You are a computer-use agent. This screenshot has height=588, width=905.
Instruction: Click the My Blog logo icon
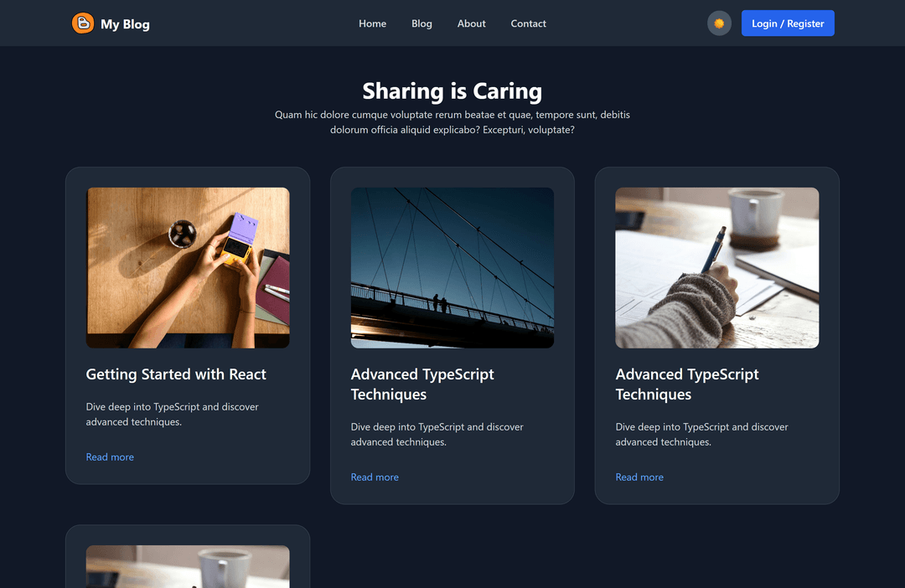[81, 23]
